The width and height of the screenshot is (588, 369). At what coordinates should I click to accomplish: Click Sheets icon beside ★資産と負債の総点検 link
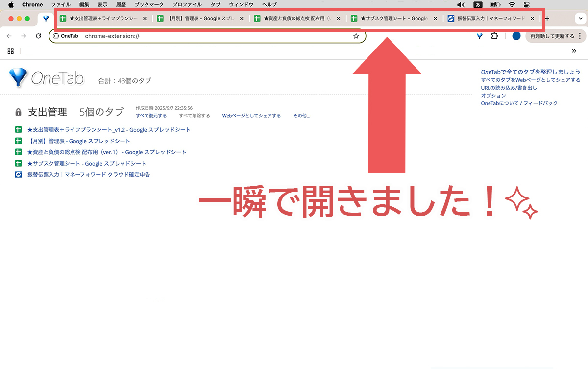19,152
